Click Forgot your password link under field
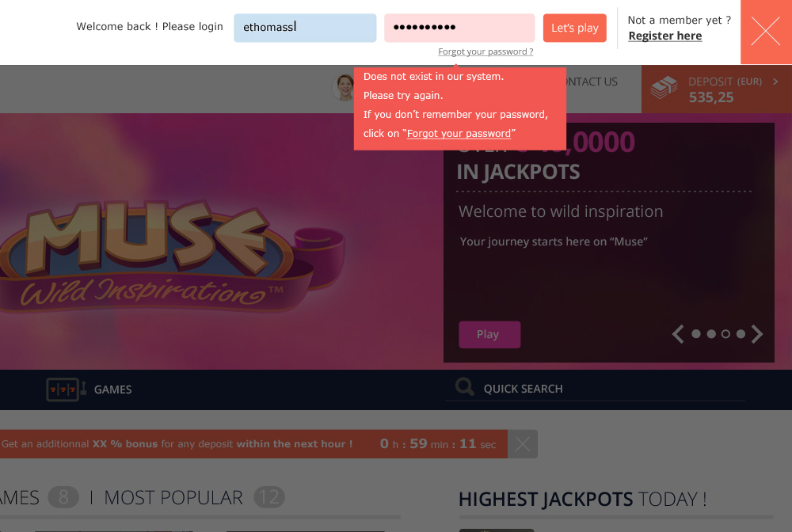792x532 pixels. 485,51
